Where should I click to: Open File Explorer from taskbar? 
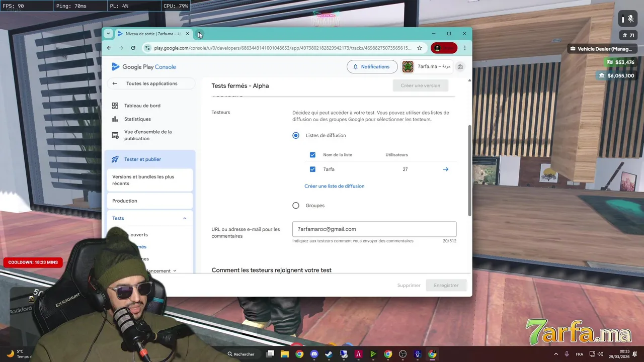[x=285, y=354]
